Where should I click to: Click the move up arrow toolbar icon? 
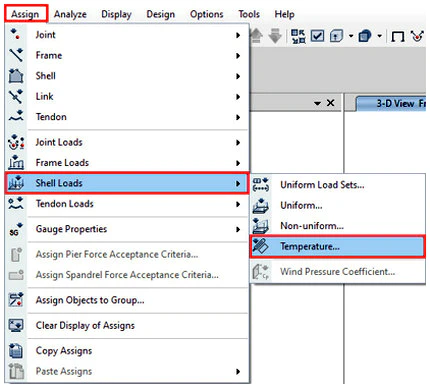(256, 35)
